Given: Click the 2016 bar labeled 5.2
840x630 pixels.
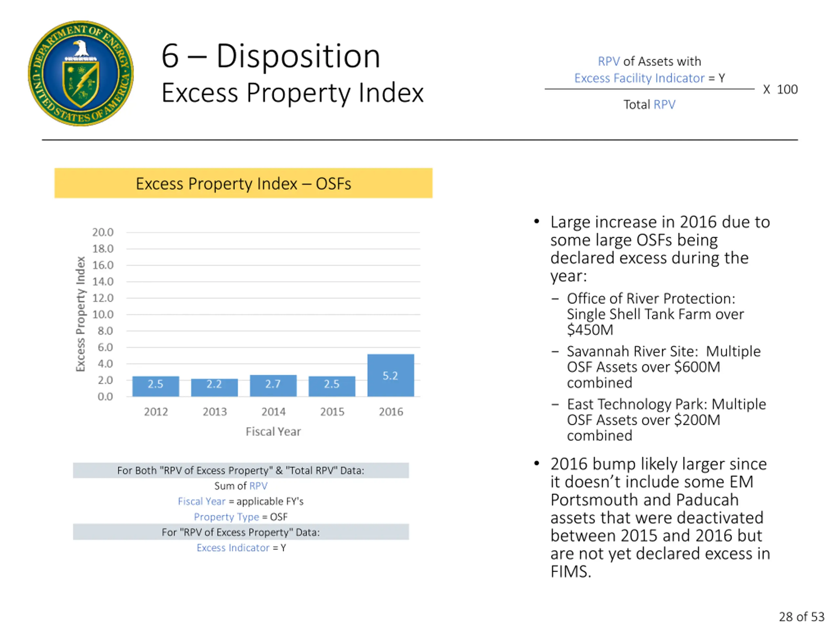Looking at the screenshot, I should pyautogui.click(x=390, y=375).
